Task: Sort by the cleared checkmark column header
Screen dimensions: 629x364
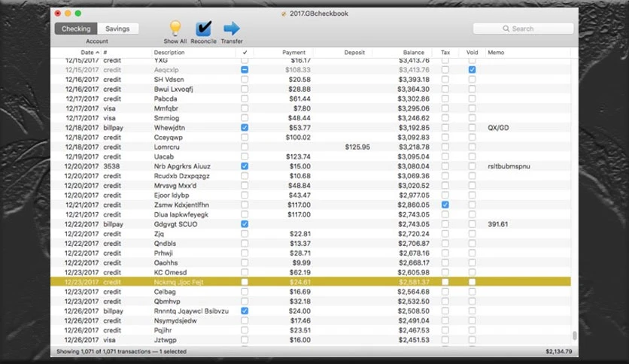Action: (x=245, y=53)
